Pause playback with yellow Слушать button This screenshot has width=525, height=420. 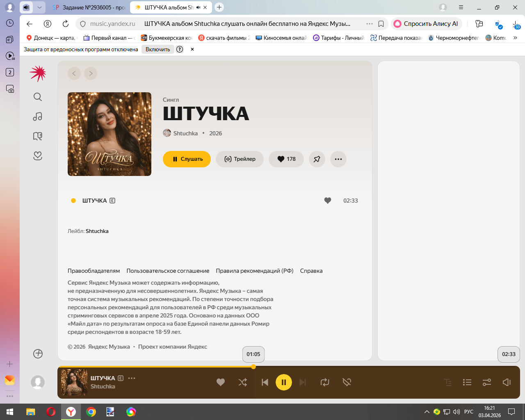[187, 159]
